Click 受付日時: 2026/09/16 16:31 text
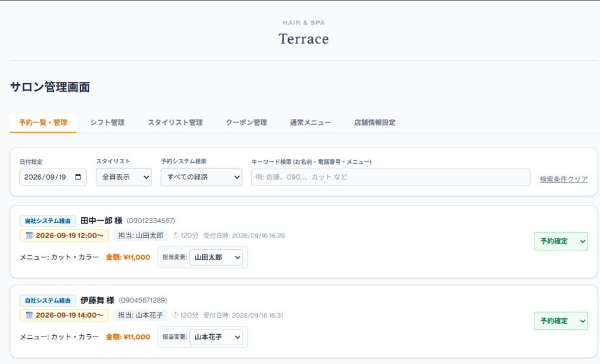 coord(243,315)
